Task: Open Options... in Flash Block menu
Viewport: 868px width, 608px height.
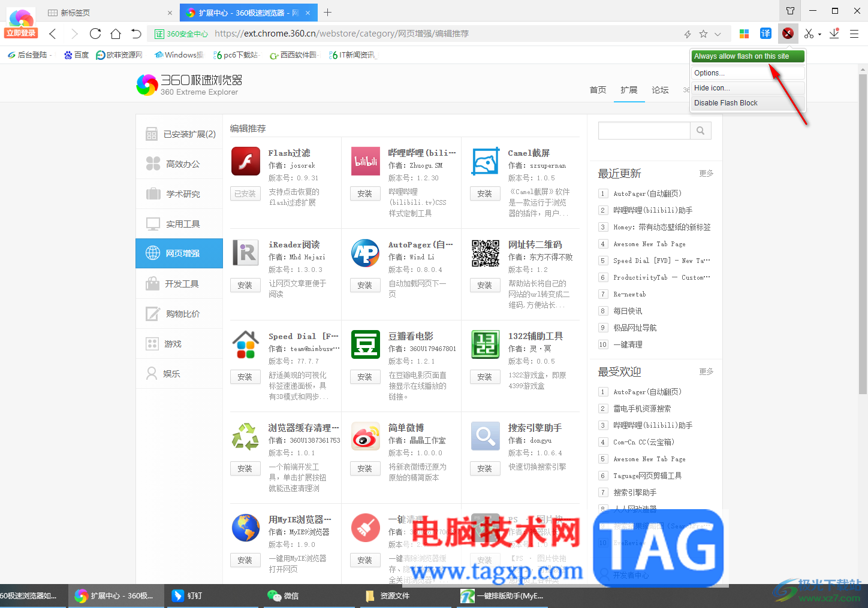Action: pyautogui.click(x=748, y=73)
